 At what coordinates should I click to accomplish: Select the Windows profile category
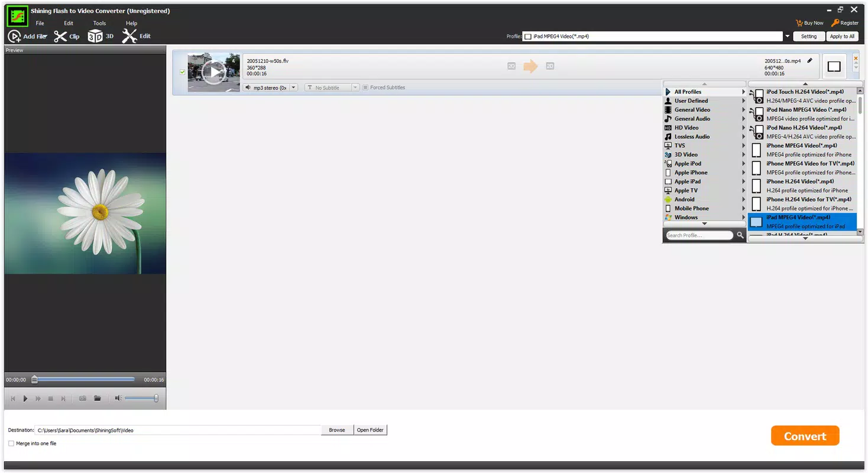(x=704, y=217)
